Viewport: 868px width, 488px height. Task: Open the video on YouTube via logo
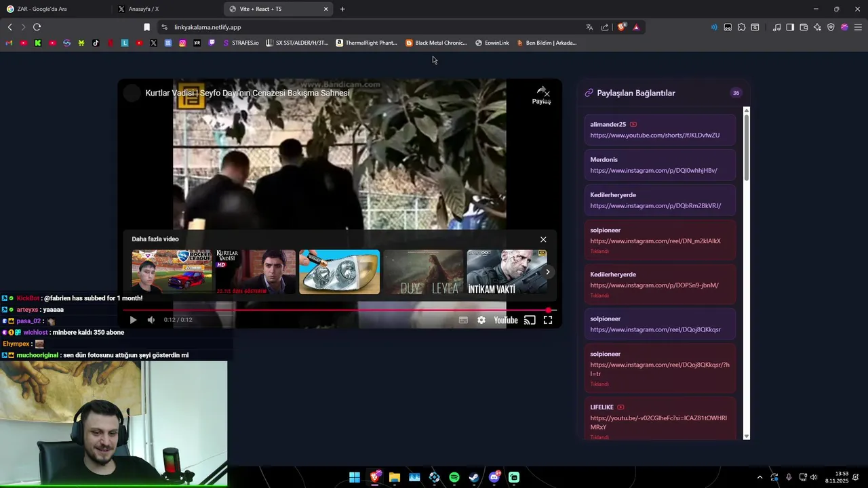click(506, 320)
